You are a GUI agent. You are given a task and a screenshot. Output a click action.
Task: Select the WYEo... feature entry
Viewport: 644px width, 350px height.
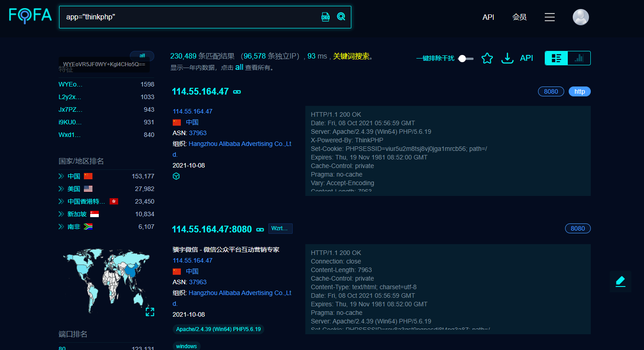point(71,84)
